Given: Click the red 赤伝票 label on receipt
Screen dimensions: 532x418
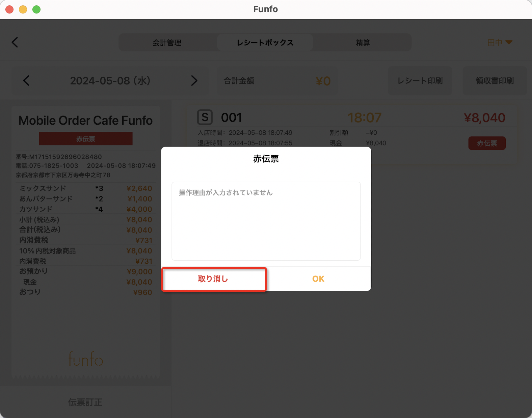Looking at the screenshot, I should pyautogui.click(x=86, y=139).
